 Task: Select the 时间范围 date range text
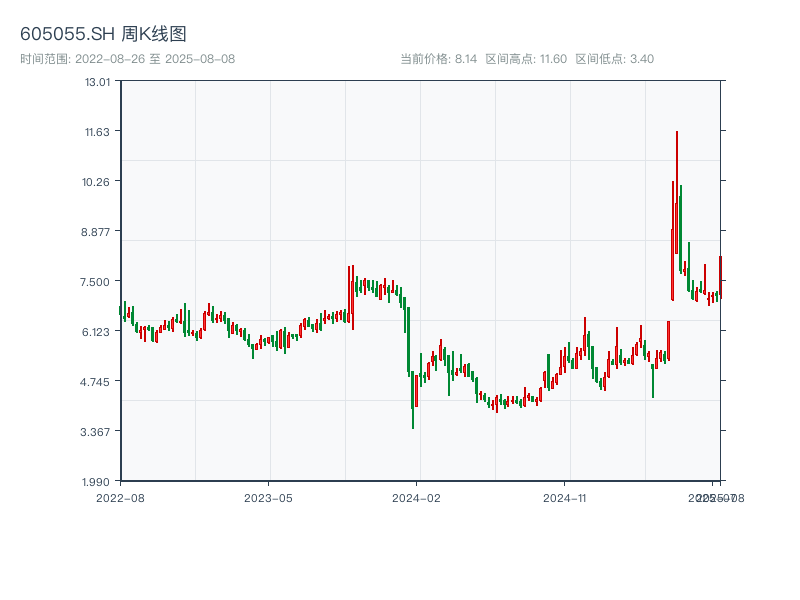128,59
